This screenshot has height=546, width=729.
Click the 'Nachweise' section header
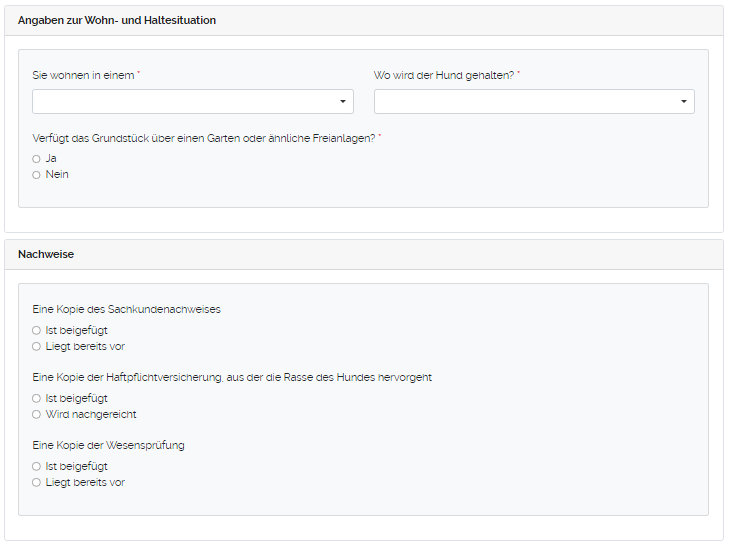pyautogui.click(x=46, y=254)
